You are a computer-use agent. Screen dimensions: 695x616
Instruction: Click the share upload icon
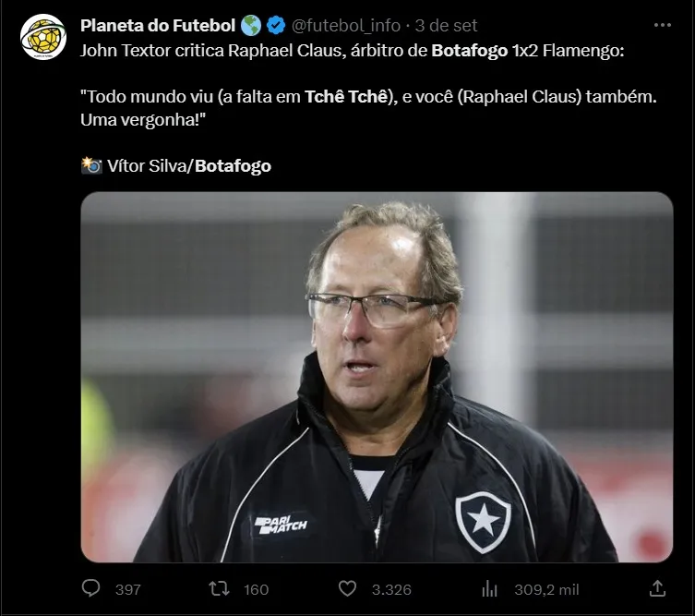coord(658,588)
